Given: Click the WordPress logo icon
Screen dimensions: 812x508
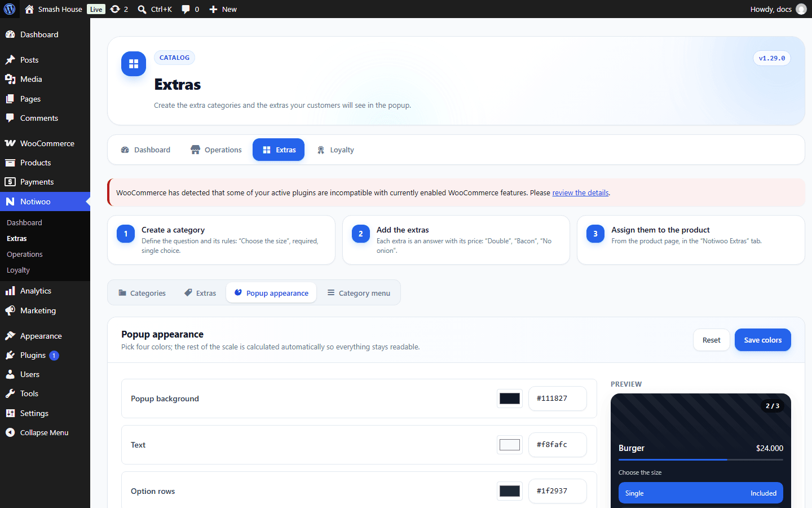Looking at the screenshot, I should 10,9.
